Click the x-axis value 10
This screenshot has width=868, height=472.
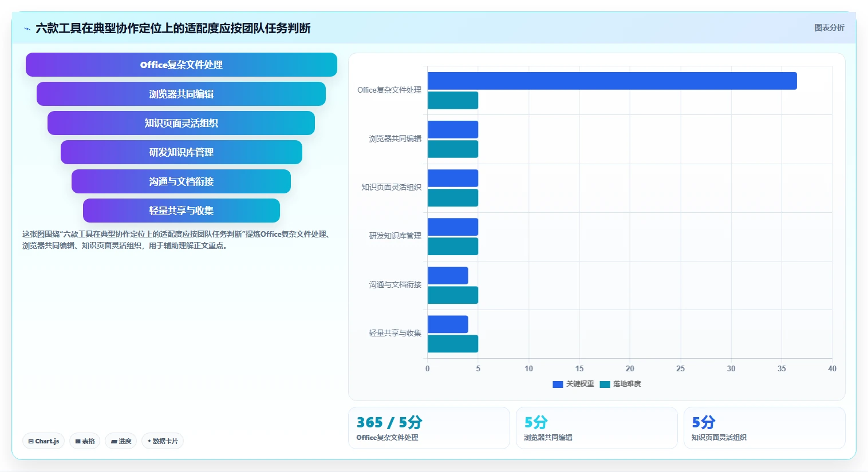(x=528, y=368)
